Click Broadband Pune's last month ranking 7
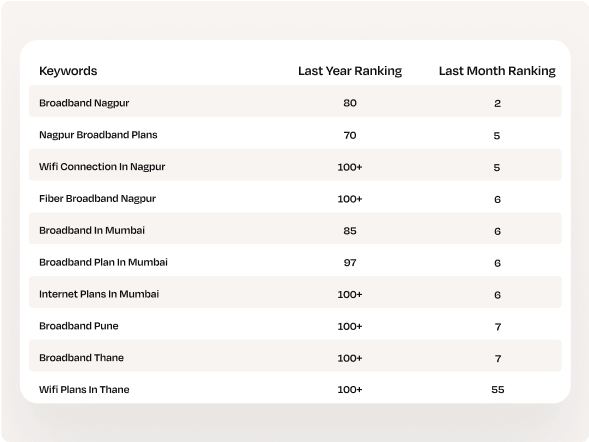Viewport: 589px width, 442px height. click(x=498, y=327)
